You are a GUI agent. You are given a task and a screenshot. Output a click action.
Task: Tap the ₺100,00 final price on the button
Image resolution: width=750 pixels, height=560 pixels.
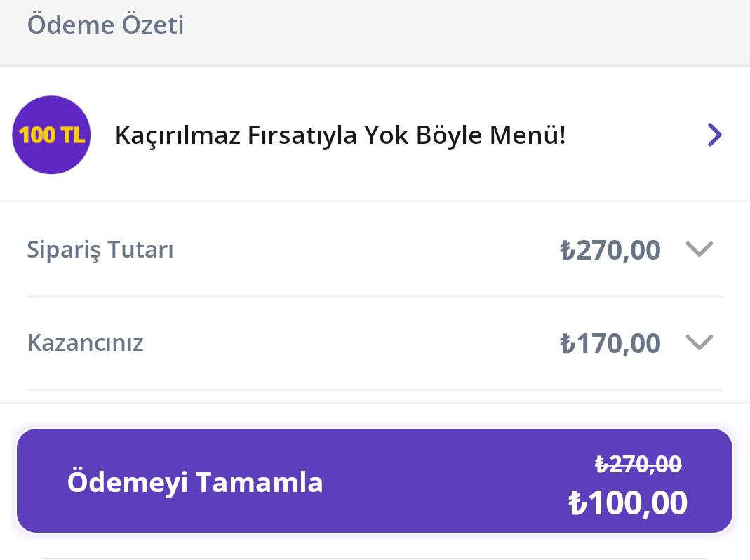click(628, 503)
